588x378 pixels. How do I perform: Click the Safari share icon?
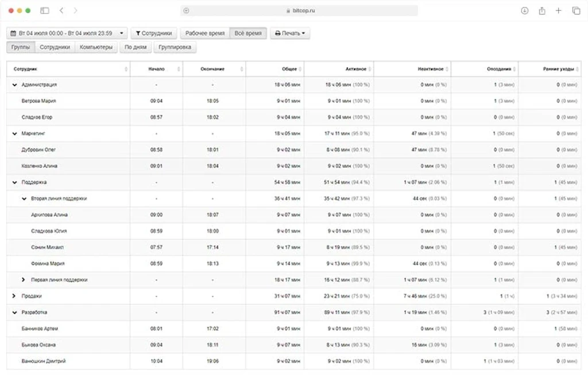542,10
